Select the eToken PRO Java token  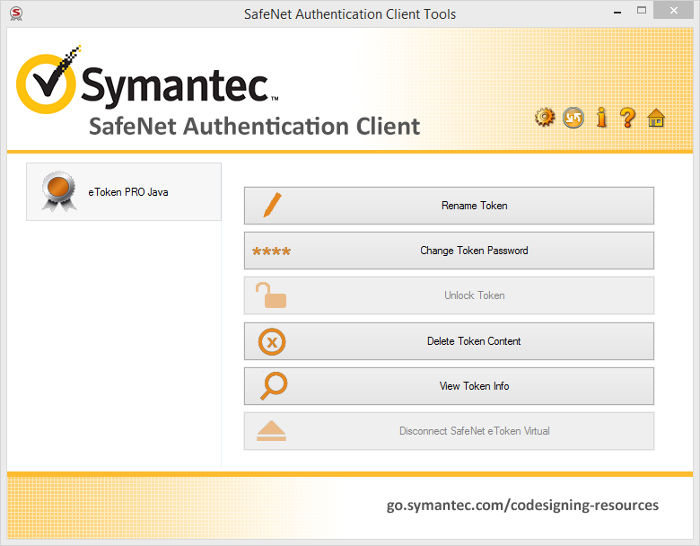pyautogui.click(x=124, y=192)
